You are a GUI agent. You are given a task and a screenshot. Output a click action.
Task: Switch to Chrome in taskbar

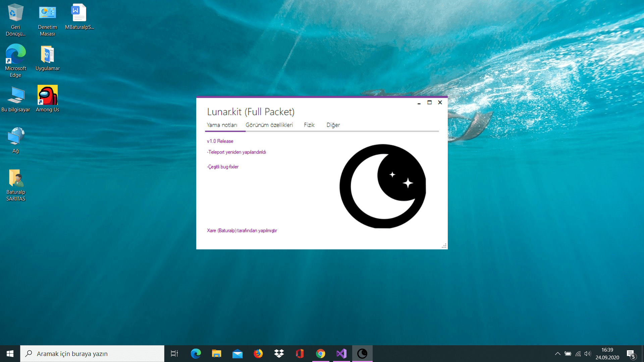click(x=321, y=354)
